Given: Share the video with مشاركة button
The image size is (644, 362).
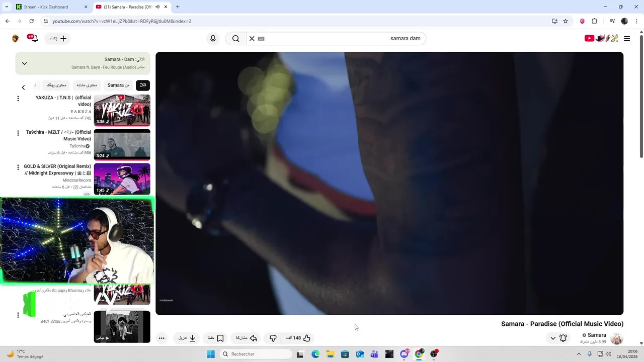Looking at the screenshot, I should [x=247, y=338].
